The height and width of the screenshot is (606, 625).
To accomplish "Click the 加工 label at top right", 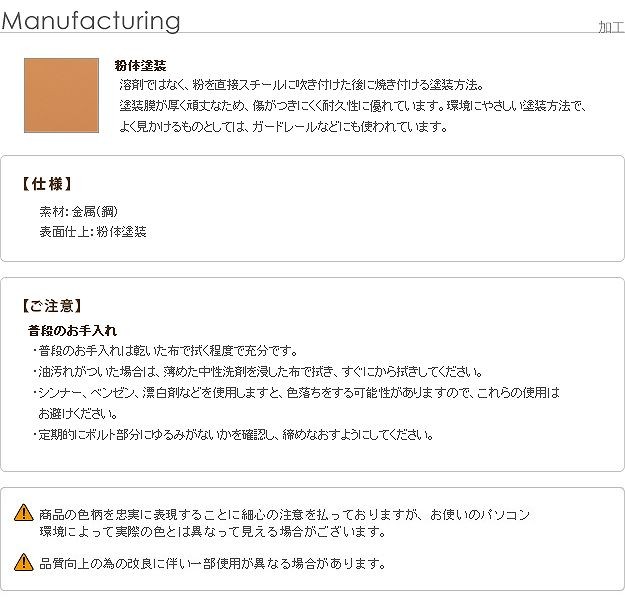I will tap(611, 27).
